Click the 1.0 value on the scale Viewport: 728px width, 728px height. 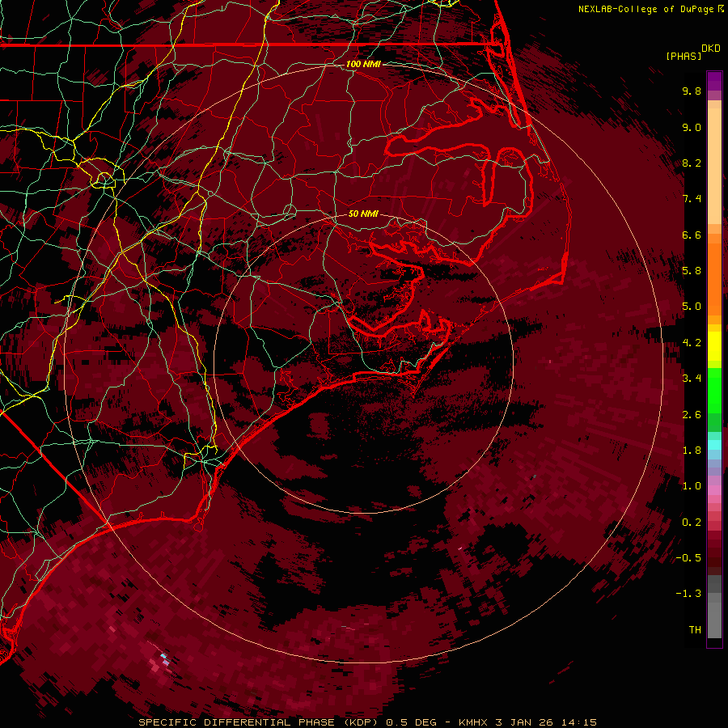692,486
